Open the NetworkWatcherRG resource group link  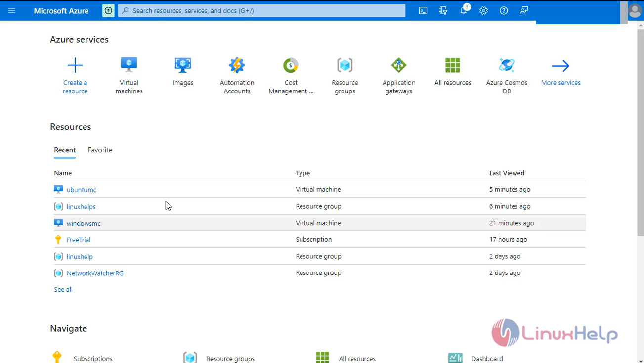(95, 273)
